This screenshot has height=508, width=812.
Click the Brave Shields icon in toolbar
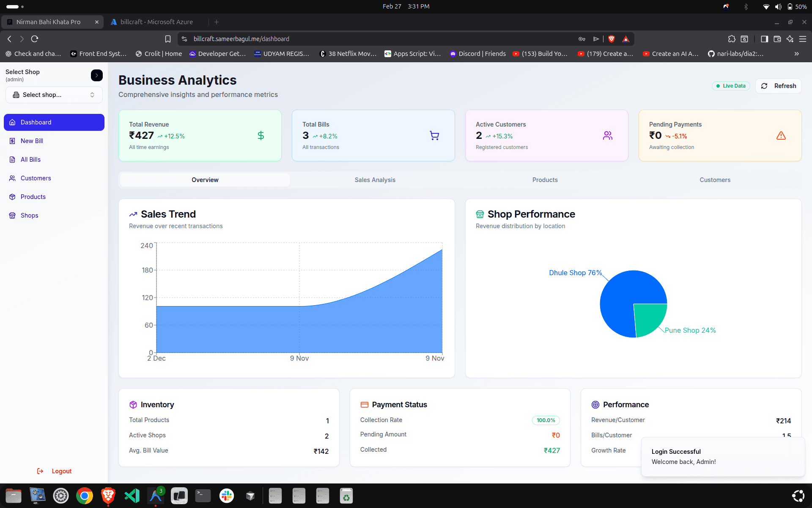coord(611,39)
